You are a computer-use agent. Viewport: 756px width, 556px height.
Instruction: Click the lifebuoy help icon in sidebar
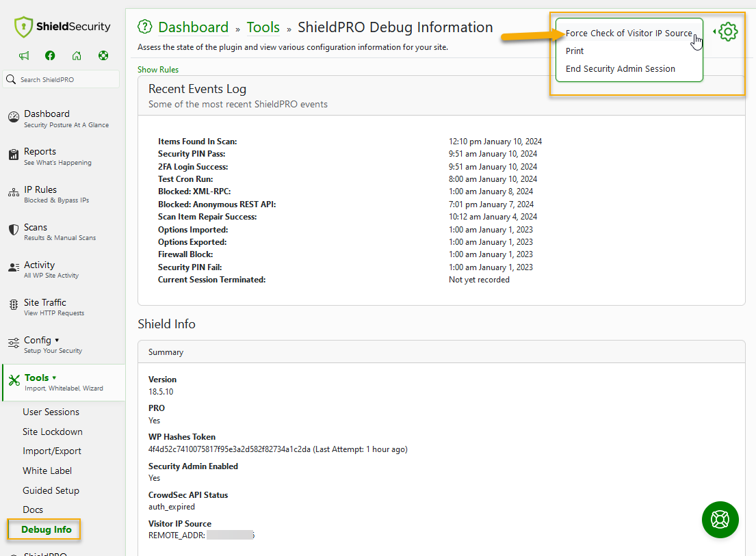(103, 55)
